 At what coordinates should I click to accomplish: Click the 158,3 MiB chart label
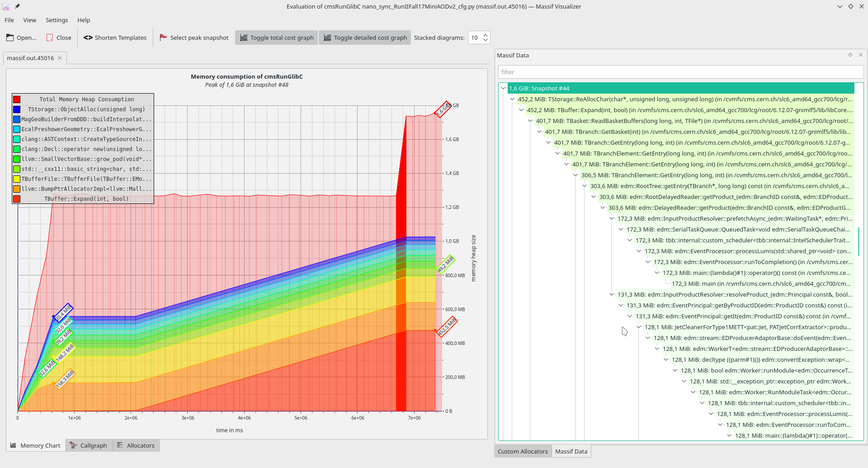point(65,379)
